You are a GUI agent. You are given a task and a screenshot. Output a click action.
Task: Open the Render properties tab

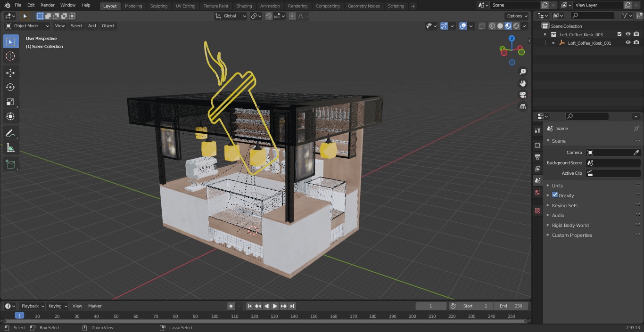pos(537,145)
